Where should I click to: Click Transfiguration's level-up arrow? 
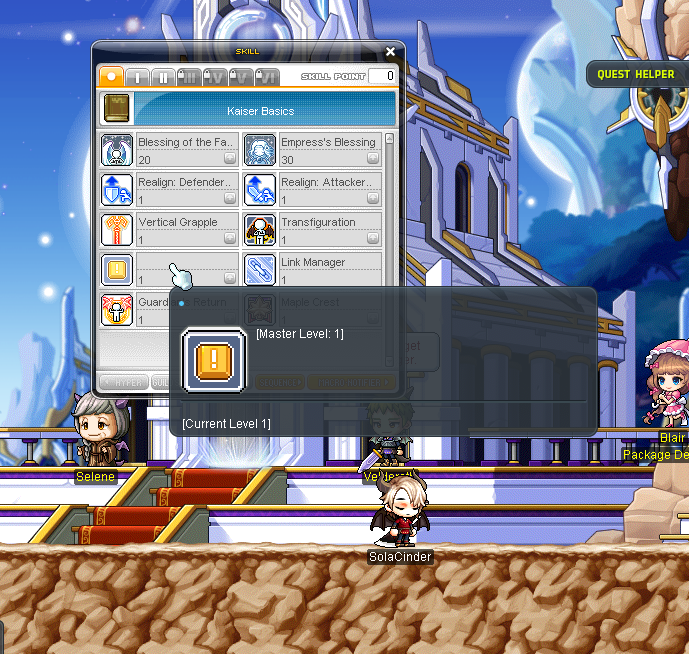(373, 238)
